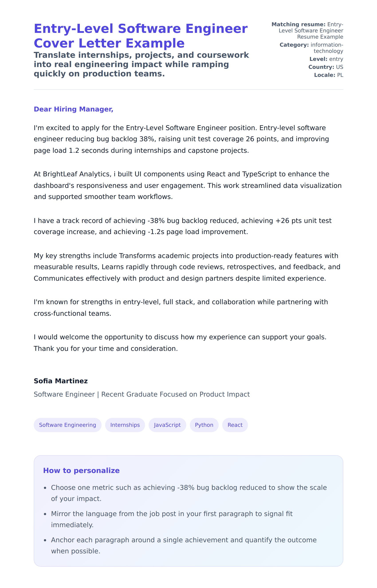This screenshot has height=588, width=377.
Task: Choose the Python tag pill
Action: (x=204, y=425)
